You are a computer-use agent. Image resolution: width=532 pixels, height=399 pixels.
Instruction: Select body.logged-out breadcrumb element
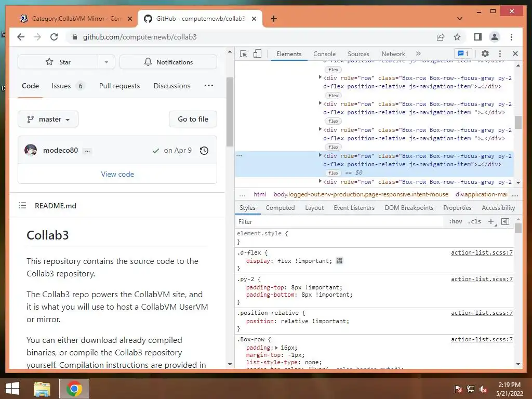pos(361,194)
